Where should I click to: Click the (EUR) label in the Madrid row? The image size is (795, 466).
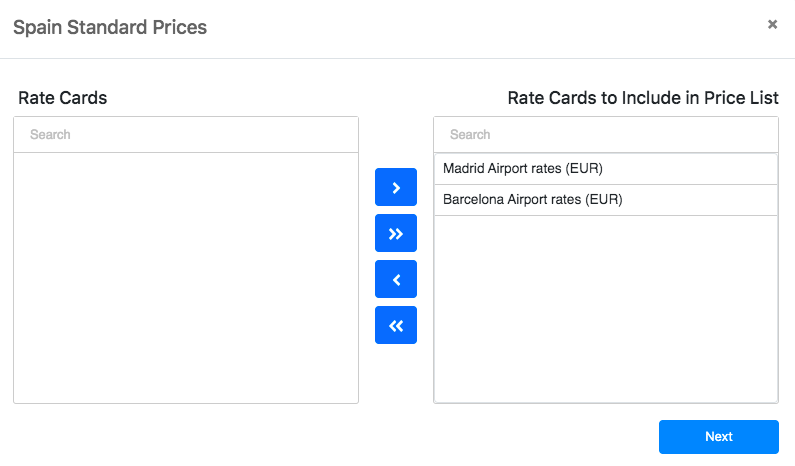click(x=584, y=168)
